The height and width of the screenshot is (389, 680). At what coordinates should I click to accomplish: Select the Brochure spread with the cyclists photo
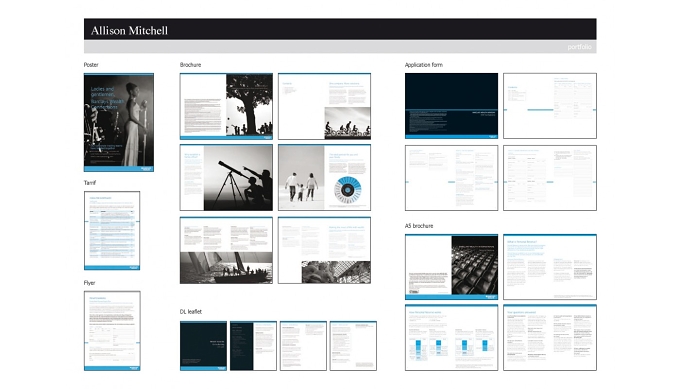click(x=324, y=106)
